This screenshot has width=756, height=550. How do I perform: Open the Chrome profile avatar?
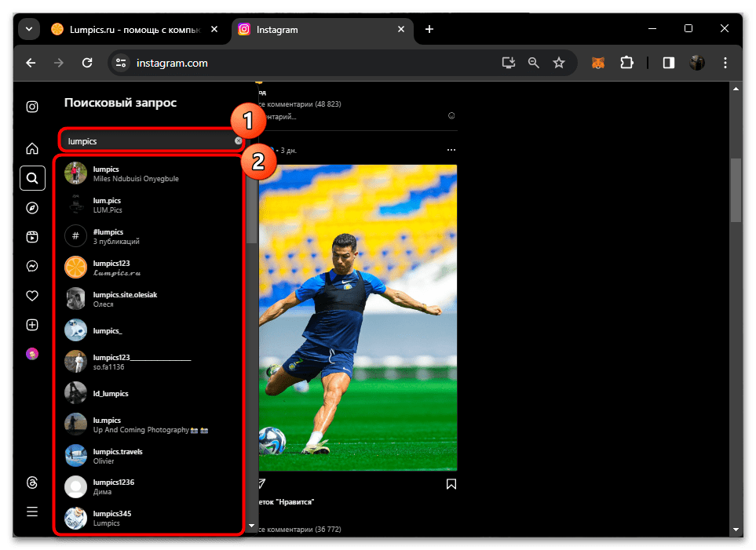(696, 63)
